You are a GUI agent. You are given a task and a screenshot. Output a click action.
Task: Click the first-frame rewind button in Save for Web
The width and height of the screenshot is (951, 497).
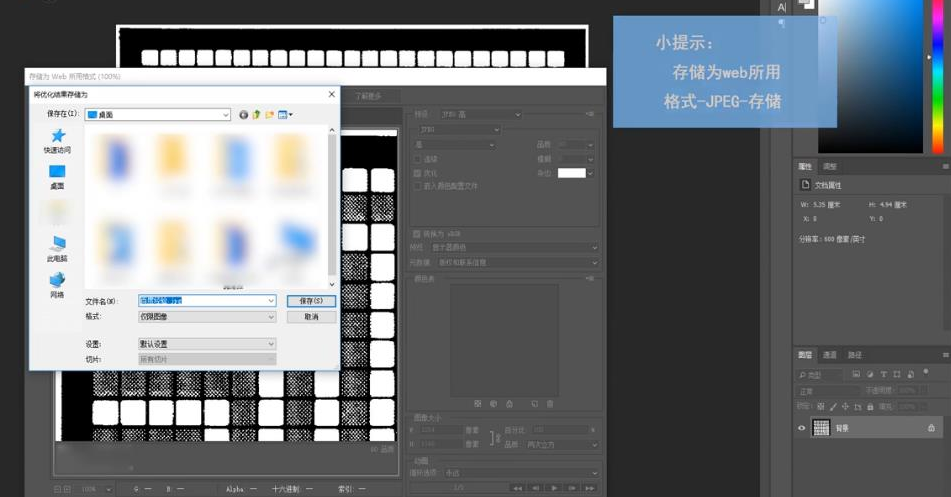517,488
